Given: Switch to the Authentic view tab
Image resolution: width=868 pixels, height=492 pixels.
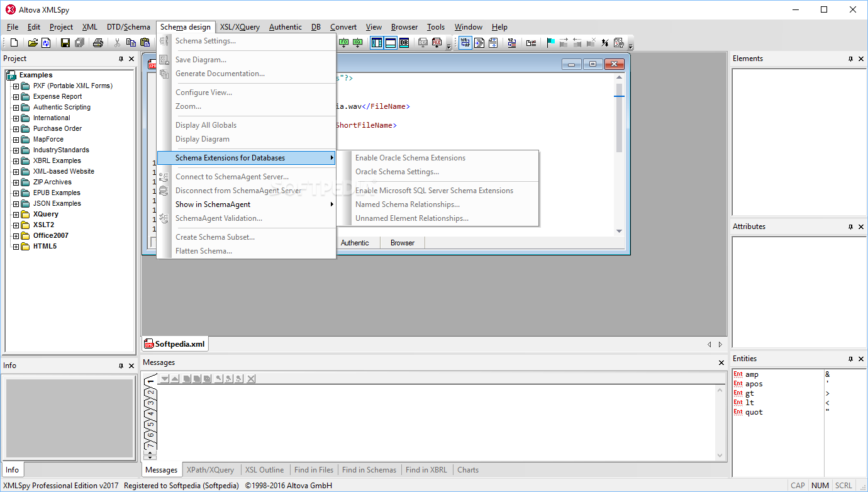Looking at the screenshot, I should point(355,243).
